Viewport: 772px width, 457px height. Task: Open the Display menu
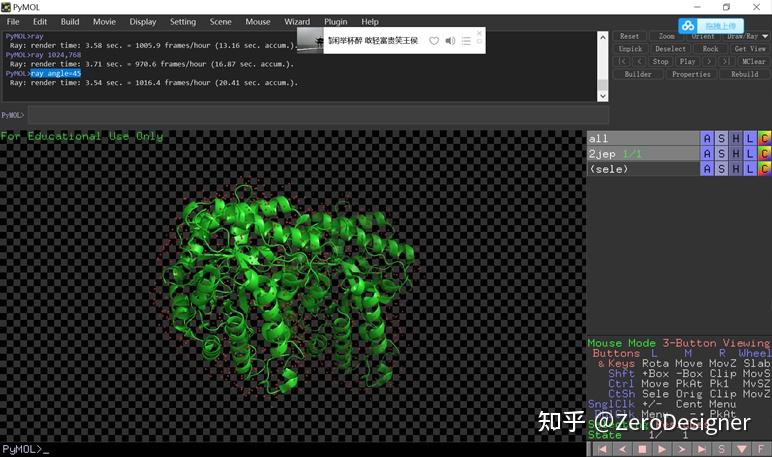click(x=143, y=22)
